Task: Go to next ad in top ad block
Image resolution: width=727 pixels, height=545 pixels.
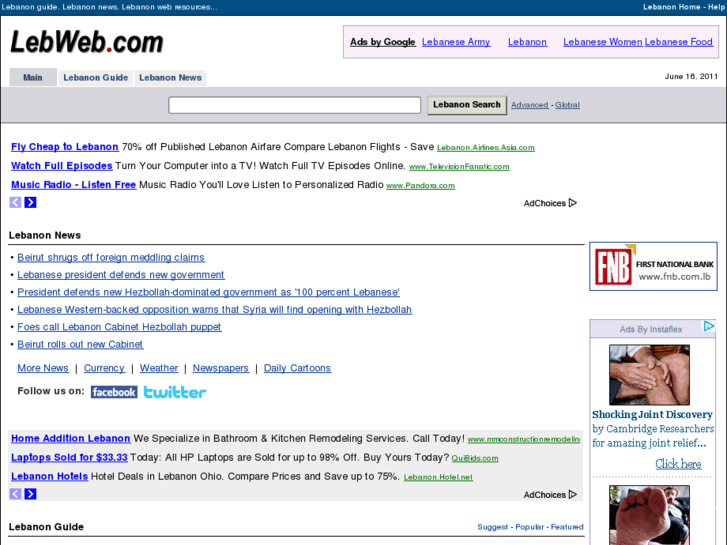Action: tap(31, 203)
